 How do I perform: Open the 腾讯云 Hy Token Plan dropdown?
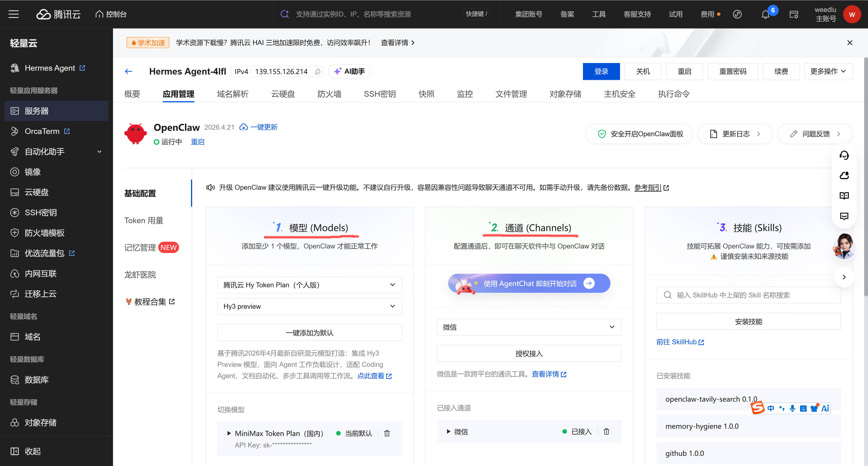click(309, 285)
